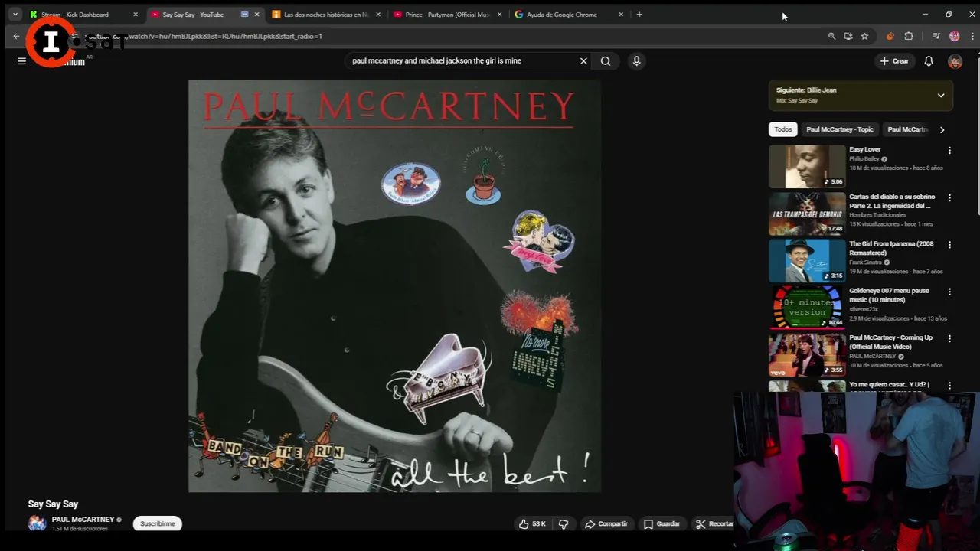980x551 pixels.
Task: Click the Hombres Tradicionales channel name
Action: tap(877, 215)
